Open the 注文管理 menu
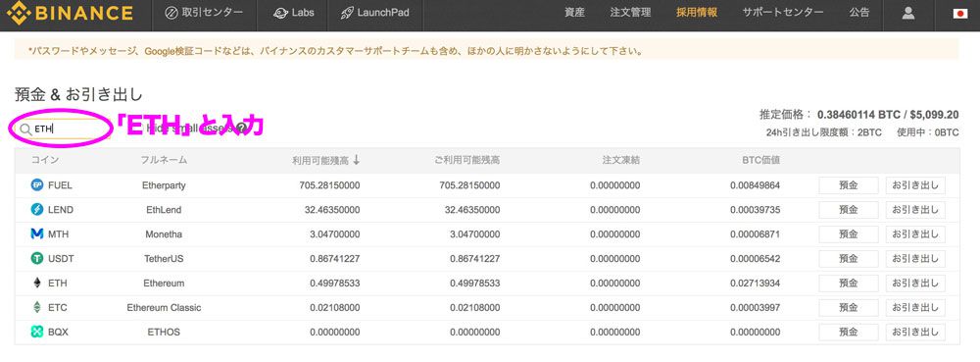The height and width of the screenshot is (362, 980). point(630,13)
